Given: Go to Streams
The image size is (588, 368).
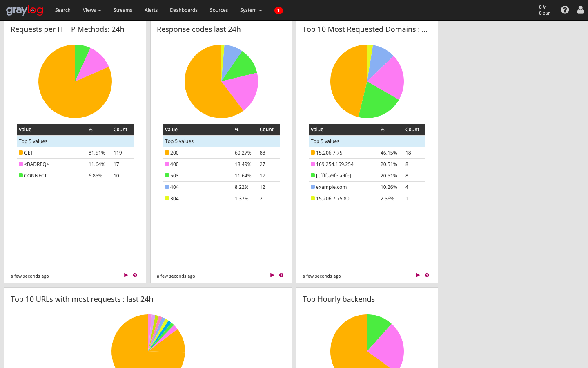Looking at the screenshot, I should tap(123, 10).
